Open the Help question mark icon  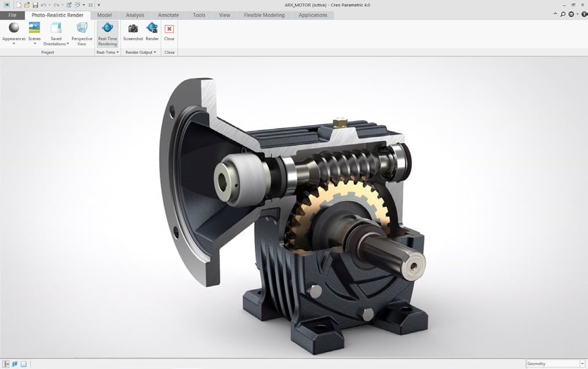click(x=583, y=14)
